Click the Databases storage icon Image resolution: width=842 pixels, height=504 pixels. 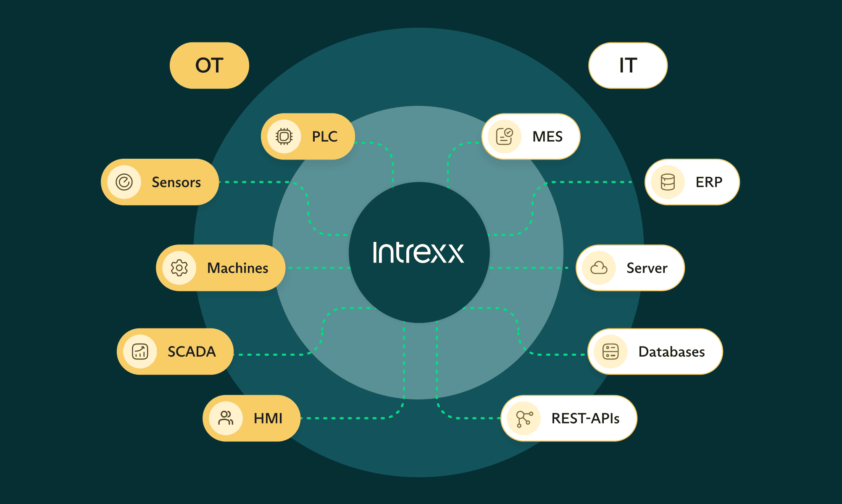(610, 352)
